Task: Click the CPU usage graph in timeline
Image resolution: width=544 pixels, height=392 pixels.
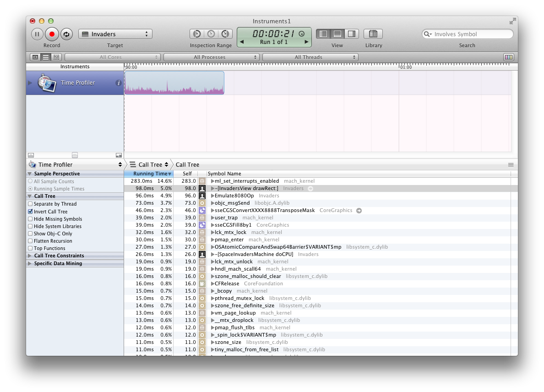Action: [x=174, y=83]
